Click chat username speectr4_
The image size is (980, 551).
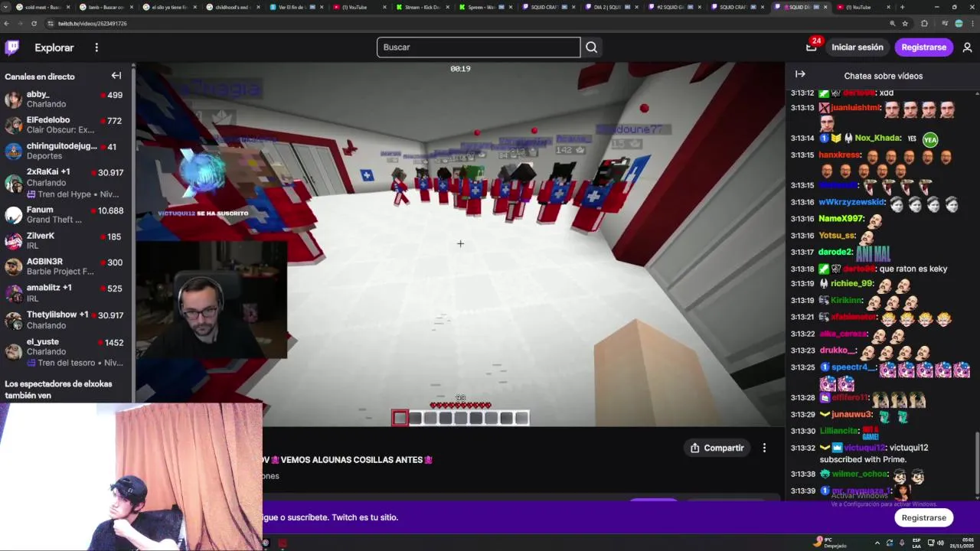click(854, 367)
